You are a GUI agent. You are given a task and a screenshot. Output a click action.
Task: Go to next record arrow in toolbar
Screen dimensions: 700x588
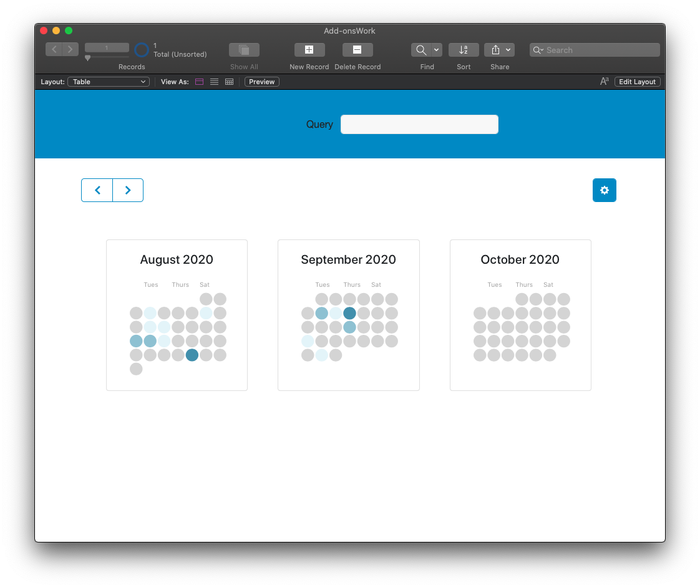coord(70,49)
